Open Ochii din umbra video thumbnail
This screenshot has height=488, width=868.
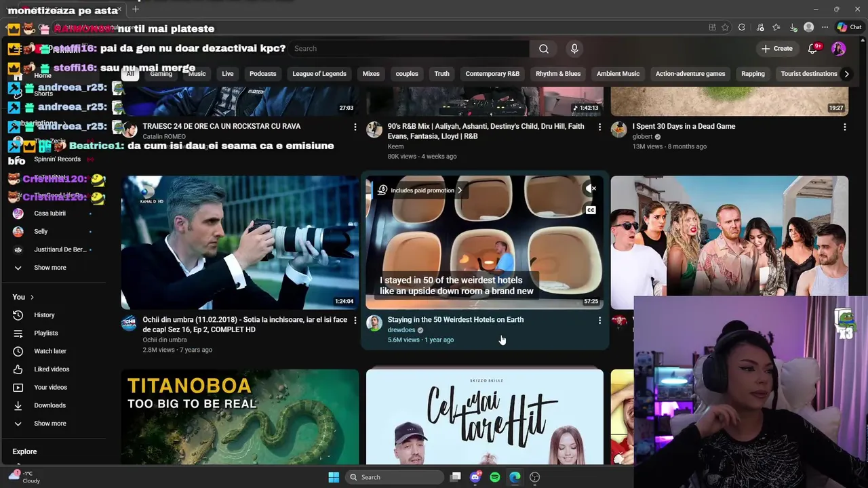click(240, 243)
